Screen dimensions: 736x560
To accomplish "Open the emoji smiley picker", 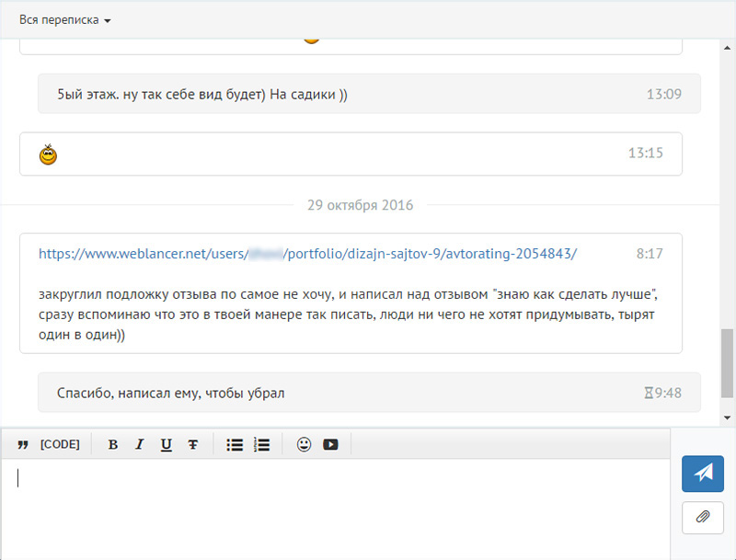I will (x=304, y=445).
